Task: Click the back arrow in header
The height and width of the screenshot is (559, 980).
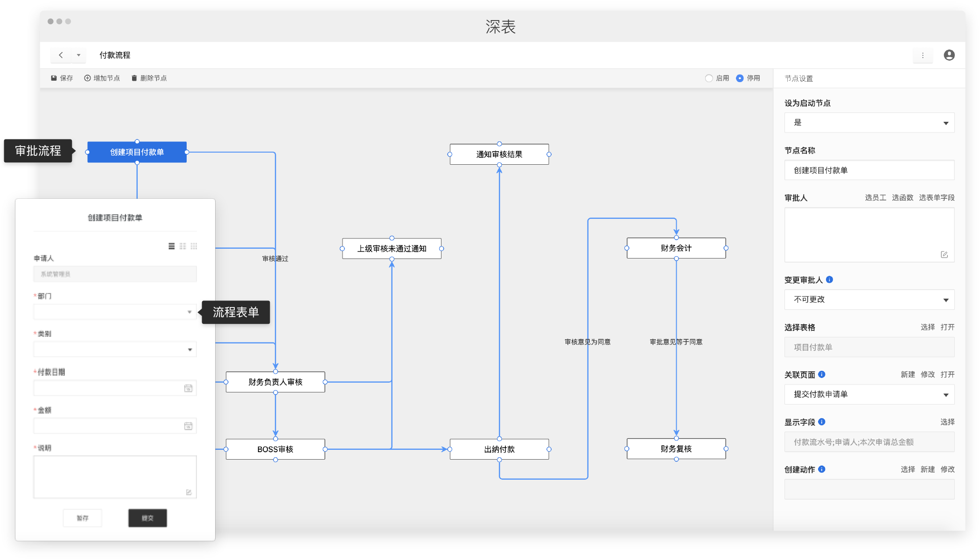Action: coord(61,55)
